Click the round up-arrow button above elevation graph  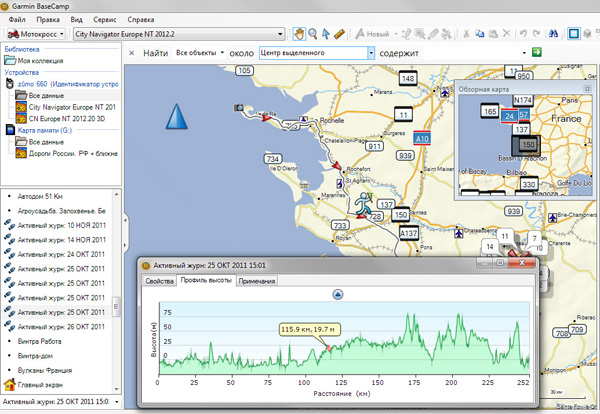click(338, 295)
